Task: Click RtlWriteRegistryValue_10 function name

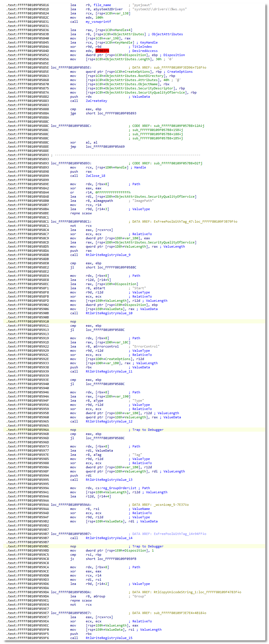Action: [x=109, y=313]
